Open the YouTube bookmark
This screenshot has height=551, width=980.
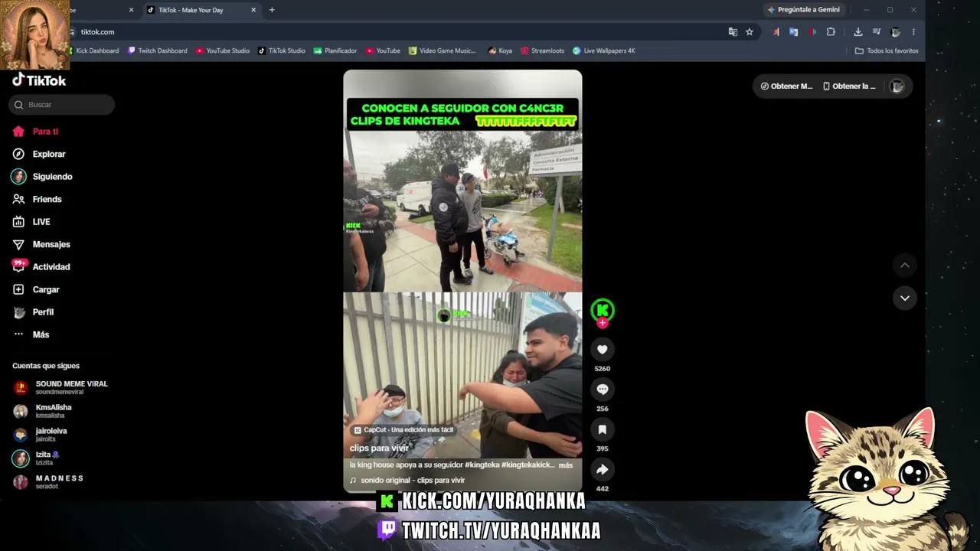(383, 51)
